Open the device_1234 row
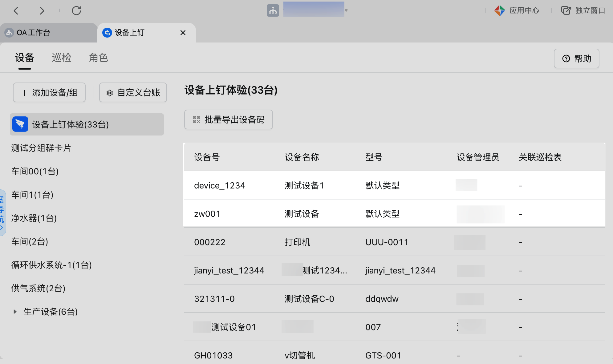The width and height of the screenshot is (613, 364). [x=394, y=185]
